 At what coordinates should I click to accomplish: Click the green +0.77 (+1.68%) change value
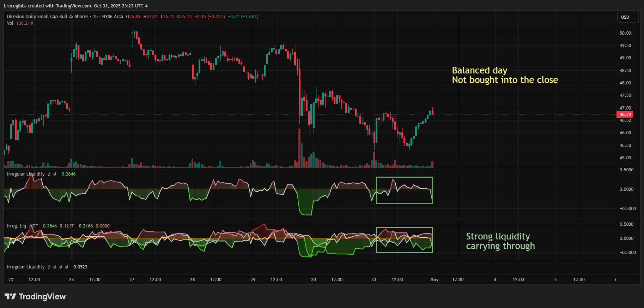tap(243, 17)
